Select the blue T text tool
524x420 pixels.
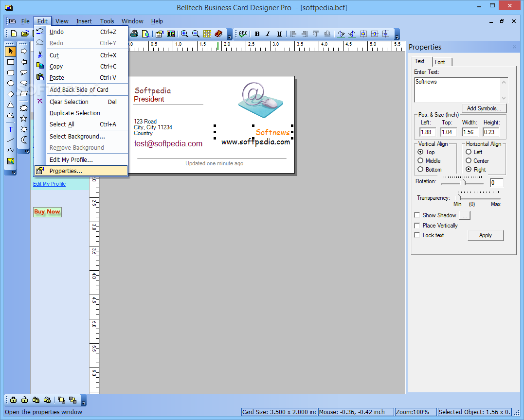(x=11, y=129)
